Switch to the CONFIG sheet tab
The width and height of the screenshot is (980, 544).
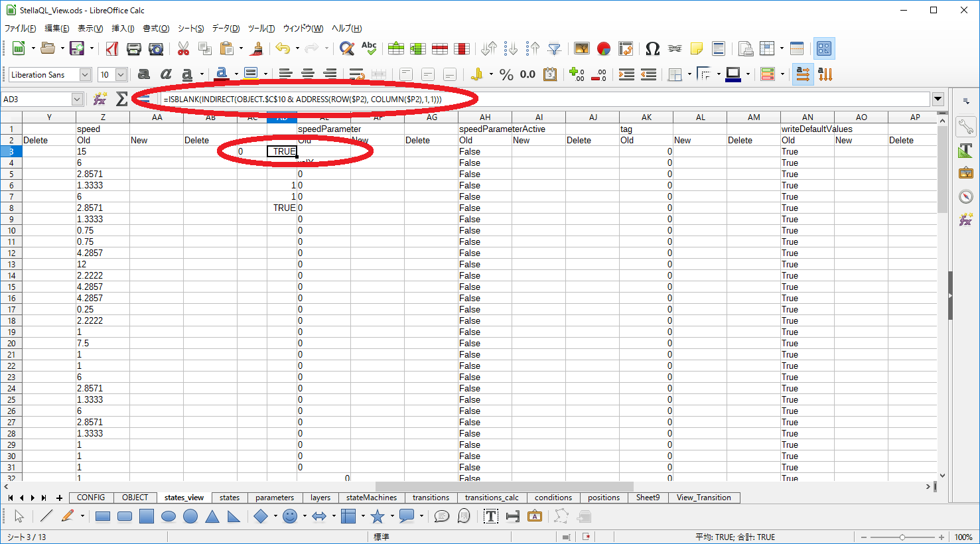pos(91,498)
